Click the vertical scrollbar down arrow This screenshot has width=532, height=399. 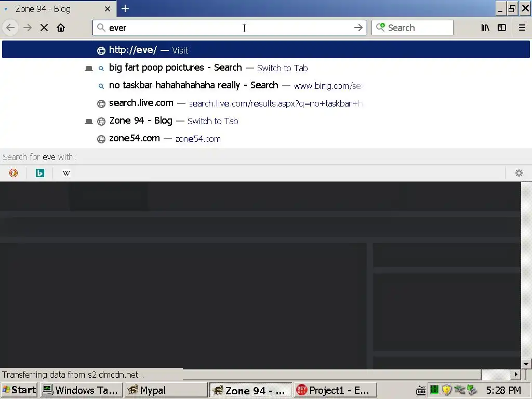pyautogui.click(x=526, y=364)
